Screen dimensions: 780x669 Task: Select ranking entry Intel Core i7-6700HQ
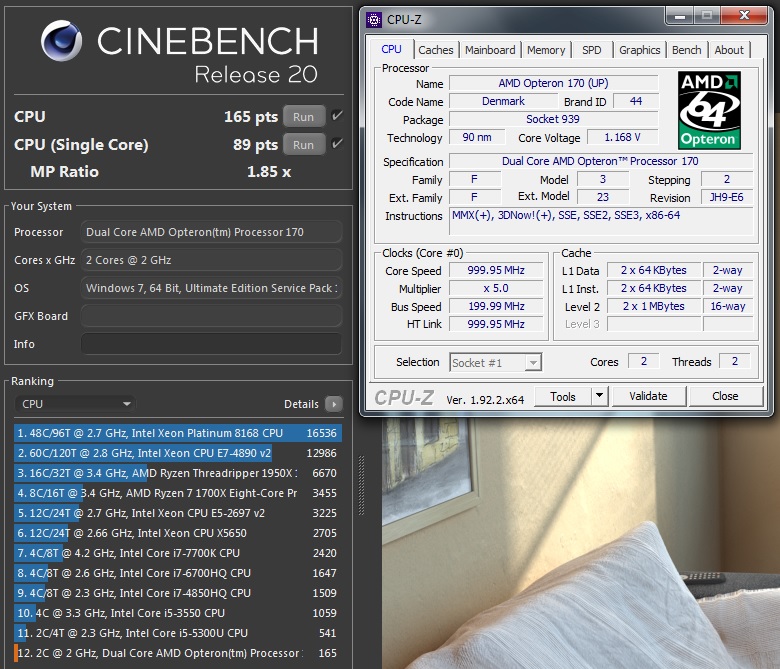(x=178, y=573)
